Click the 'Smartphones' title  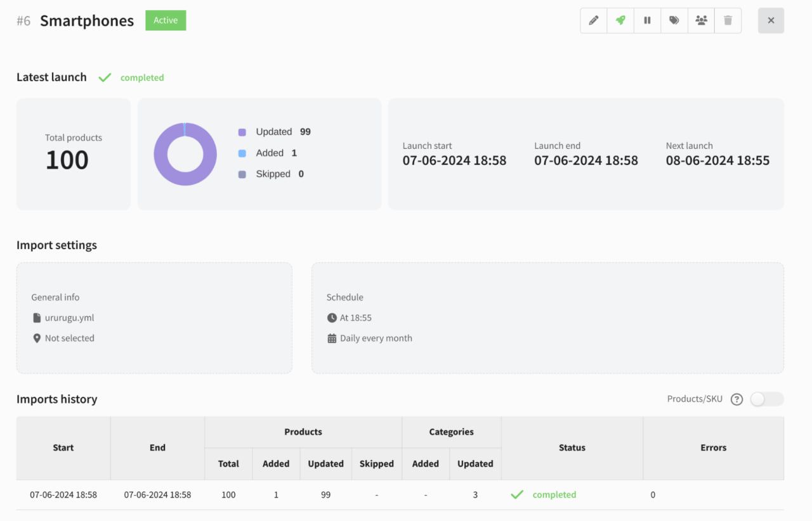click(87, 21)
